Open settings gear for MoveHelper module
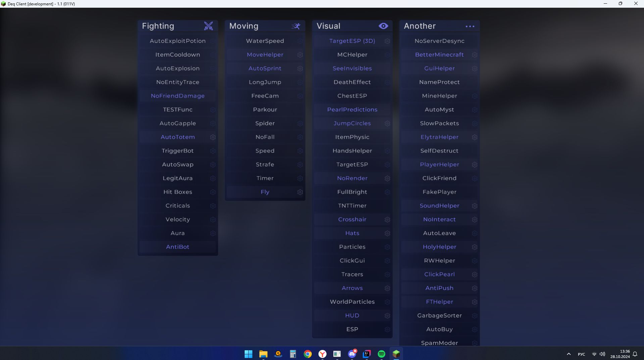Viewport: 644px width, 360px height. 300,55
